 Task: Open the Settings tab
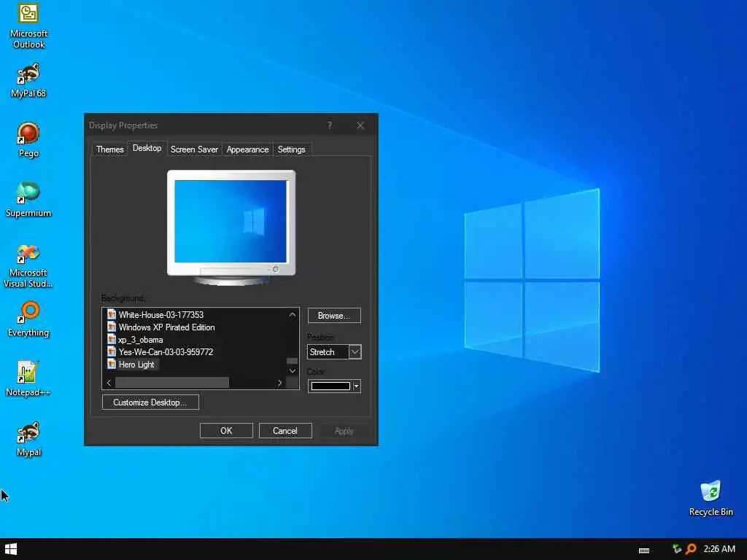coord(292,149)
